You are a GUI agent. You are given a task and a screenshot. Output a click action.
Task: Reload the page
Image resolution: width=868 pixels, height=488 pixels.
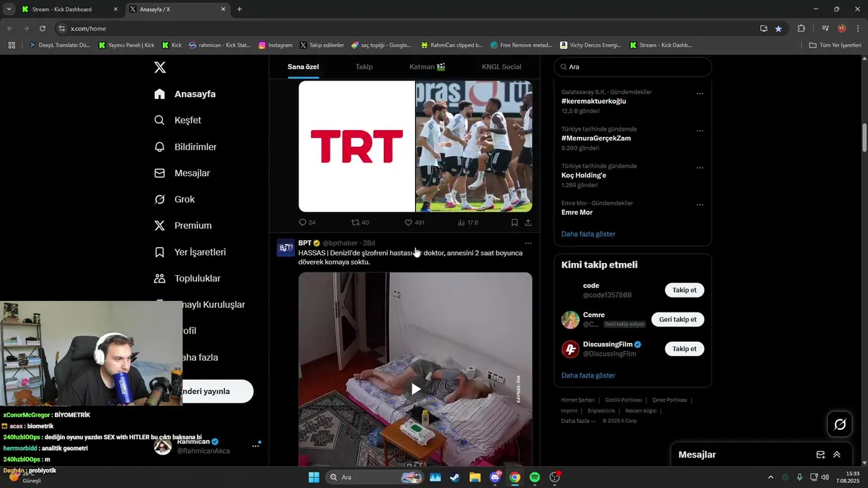(x=42, y=28)
